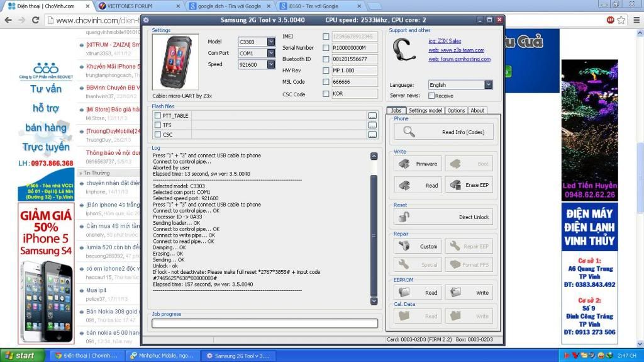The height and width of the screenshot is (362, 644).
Task: Start the Write Firmware job
Action: 418,164
